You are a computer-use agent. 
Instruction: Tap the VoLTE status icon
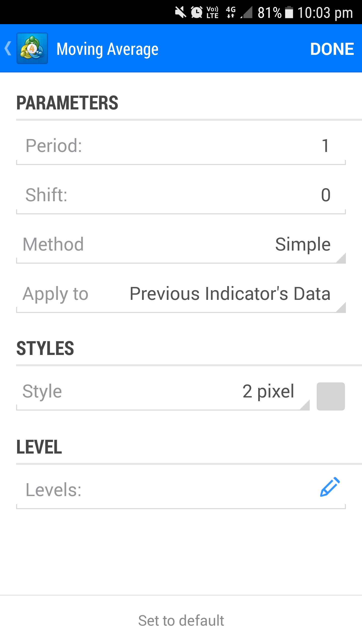tap(212, 12)
